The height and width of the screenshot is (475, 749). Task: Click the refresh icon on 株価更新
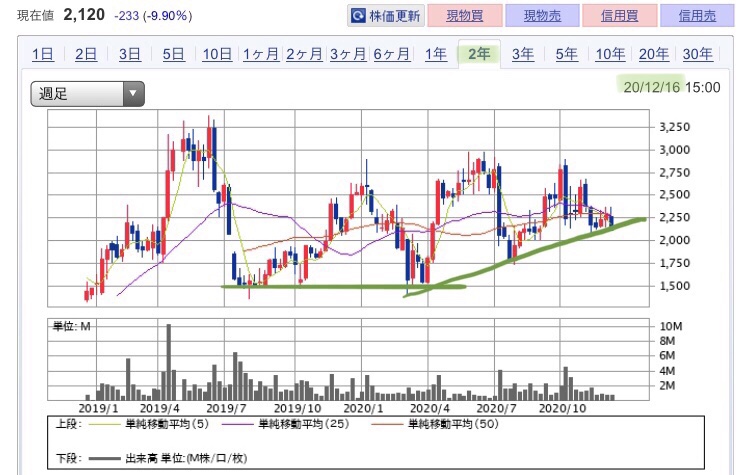(x=358, y=16)
